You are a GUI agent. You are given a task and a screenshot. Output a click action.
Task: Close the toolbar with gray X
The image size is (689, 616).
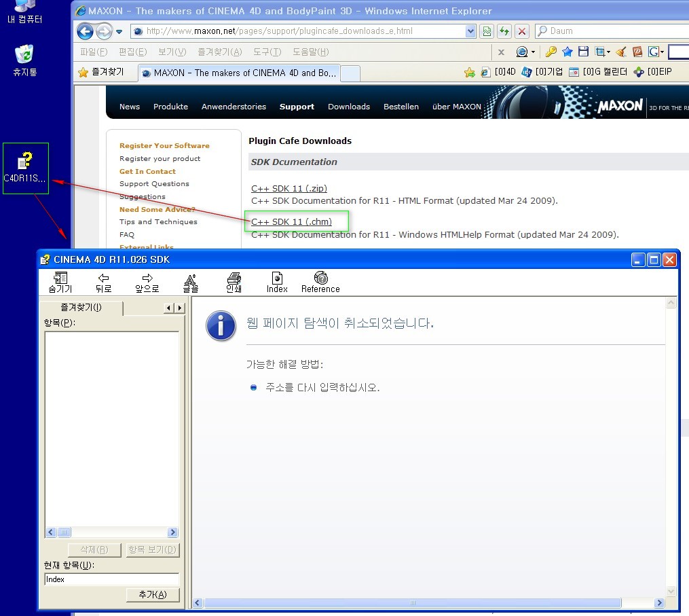501,52
